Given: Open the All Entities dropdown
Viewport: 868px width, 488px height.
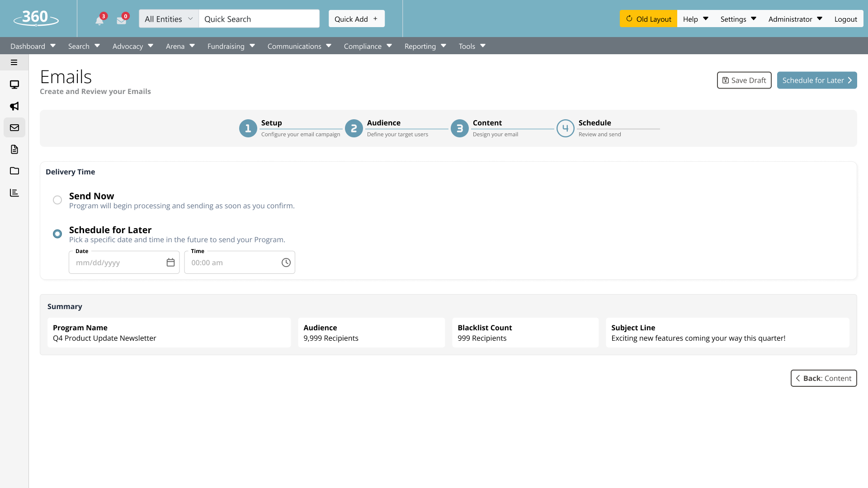Looking at the screenshot, I should pos(169,19).
